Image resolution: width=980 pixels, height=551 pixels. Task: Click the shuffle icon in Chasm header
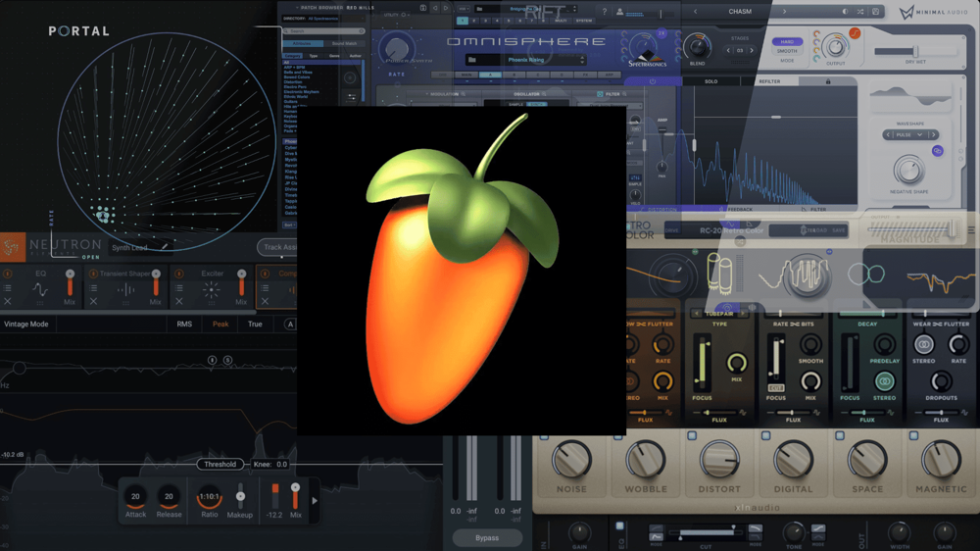pyautogui.click(x=861, y=12)
